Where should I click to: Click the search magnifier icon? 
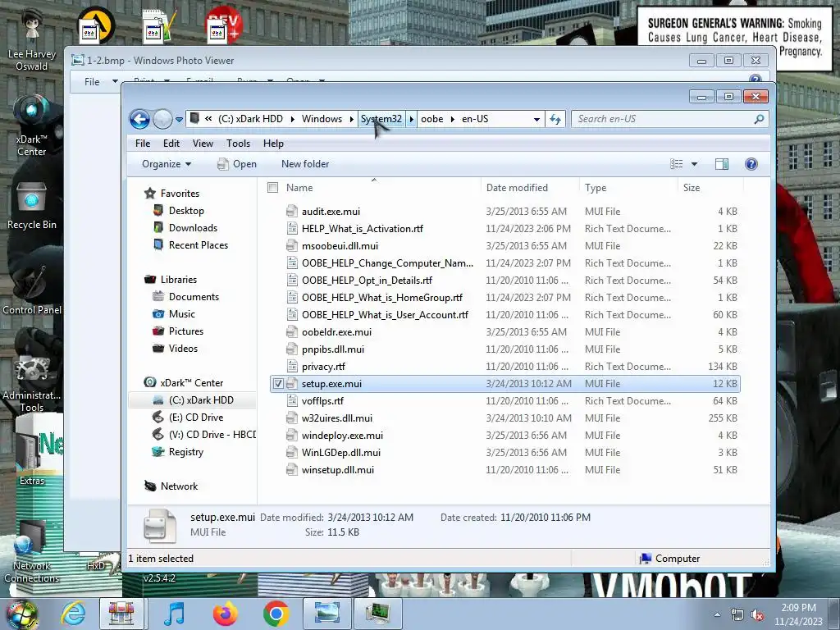tap(759, 119)
